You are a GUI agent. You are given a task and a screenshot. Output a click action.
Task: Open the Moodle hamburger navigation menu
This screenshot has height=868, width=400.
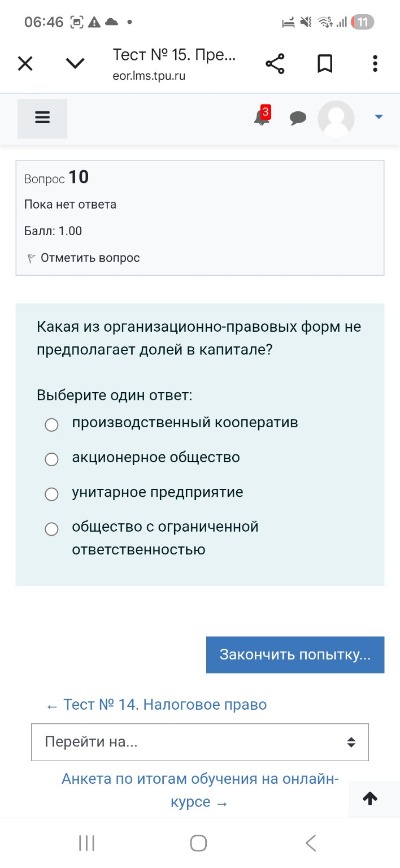point(42,118)
